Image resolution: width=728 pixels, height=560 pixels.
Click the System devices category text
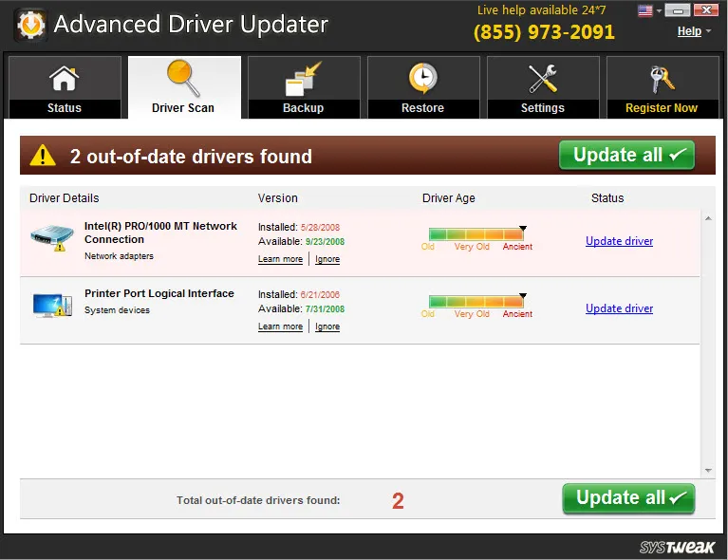[117, 309]
